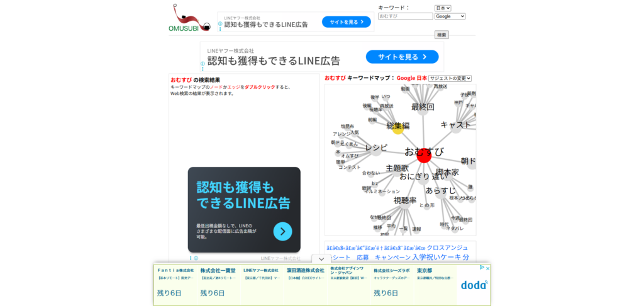Open the キャンペーン link
This screenshot has width=644, height=306.
[392, 257]
